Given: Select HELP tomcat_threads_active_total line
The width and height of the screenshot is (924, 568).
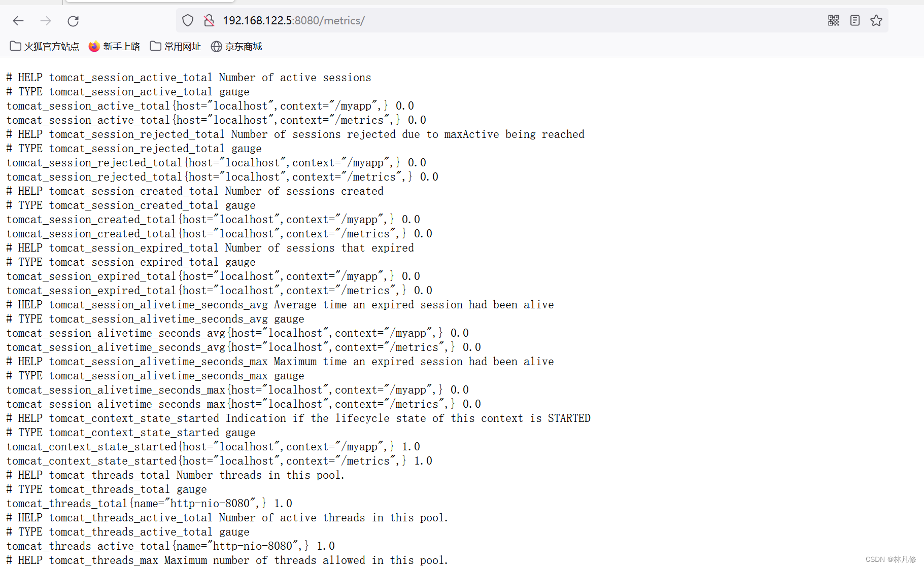Looking at the screenshot, I should click(x=227, y=518).
